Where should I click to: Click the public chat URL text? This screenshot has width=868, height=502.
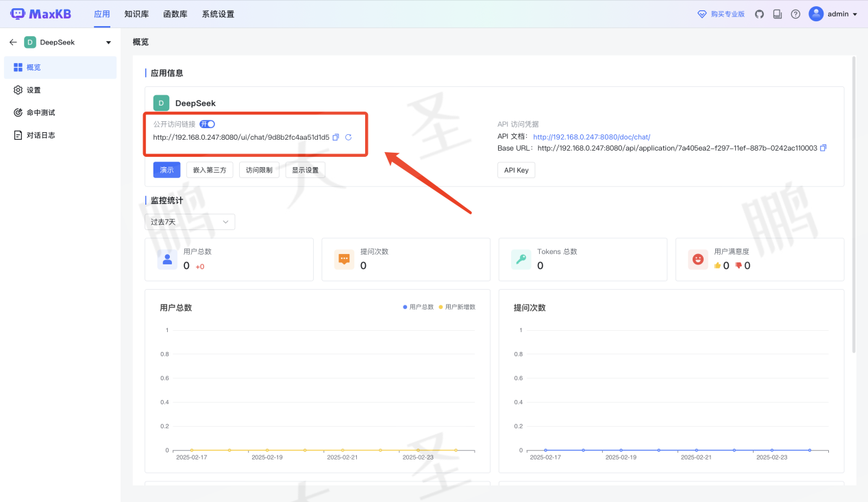[x=241, y=137]
